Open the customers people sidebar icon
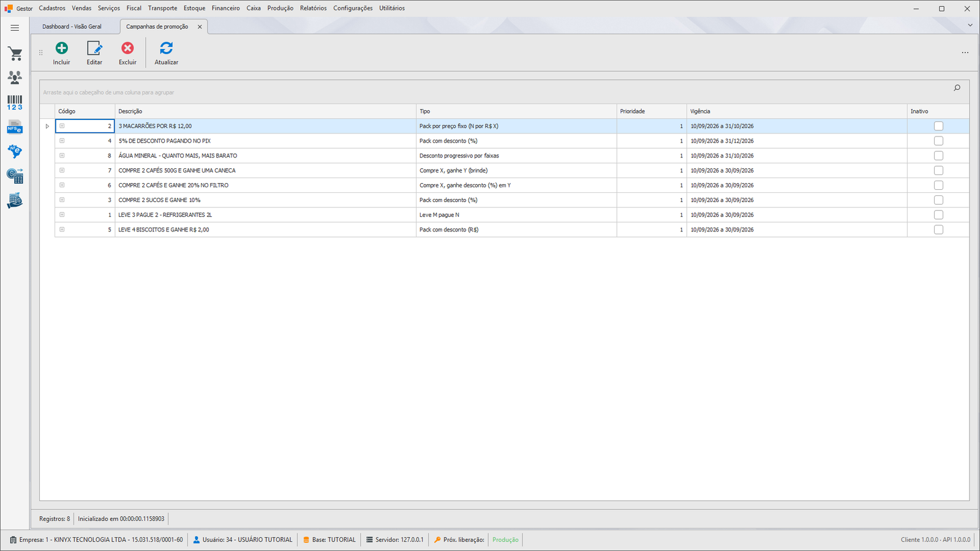 15,77
